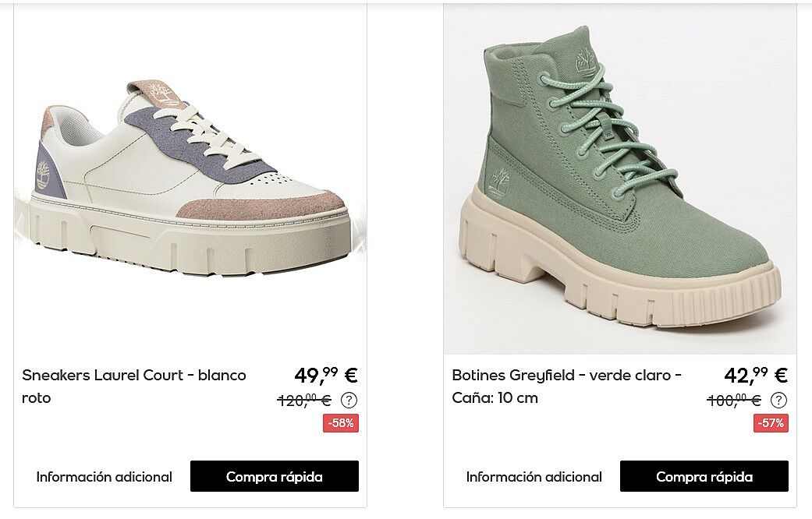This screenshot has height=519, width=812.
Task: Click Compra rápida for Botines Greyfield
Action: coord(704,476)
